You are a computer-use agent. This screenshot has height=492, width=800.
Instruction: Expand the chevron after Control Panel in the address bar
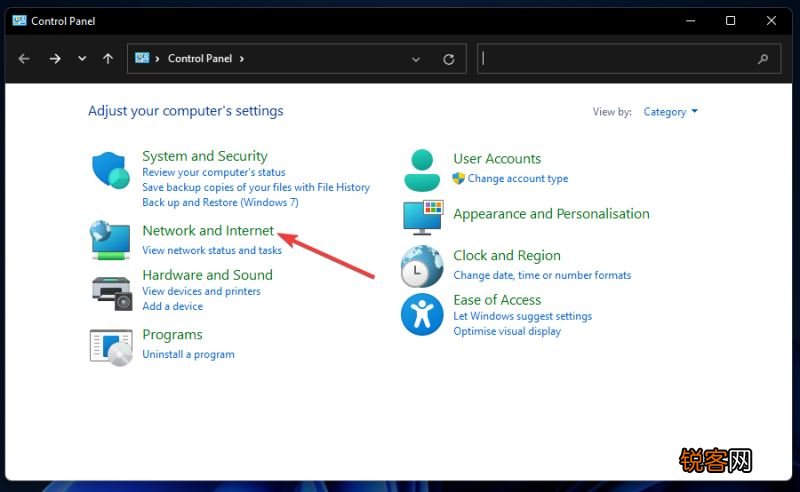pos(242,59)
